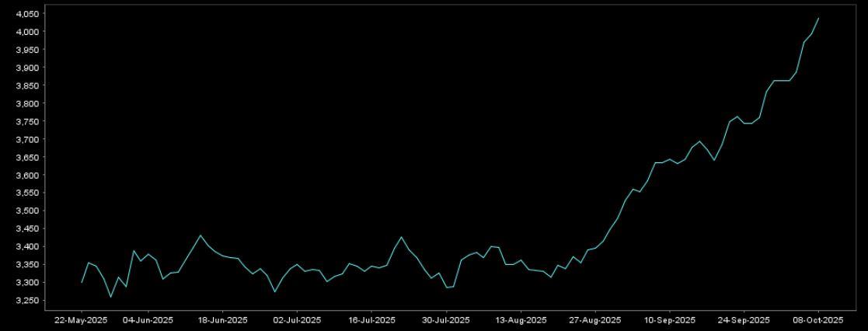Click the 3,600 y-axis label
This screenshot has width=868, height=331.
[x=29, y=175]
